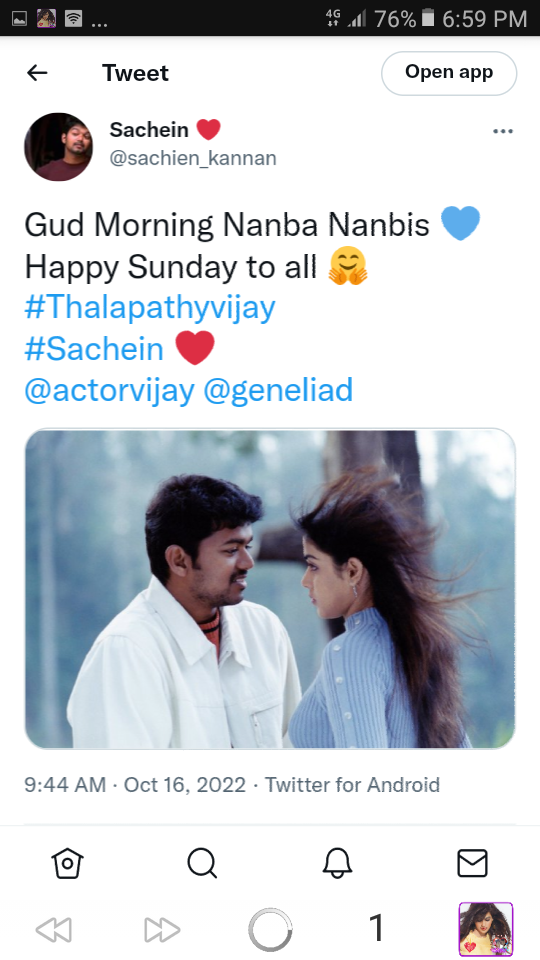View the attached tweet photo

pos(270,588)
